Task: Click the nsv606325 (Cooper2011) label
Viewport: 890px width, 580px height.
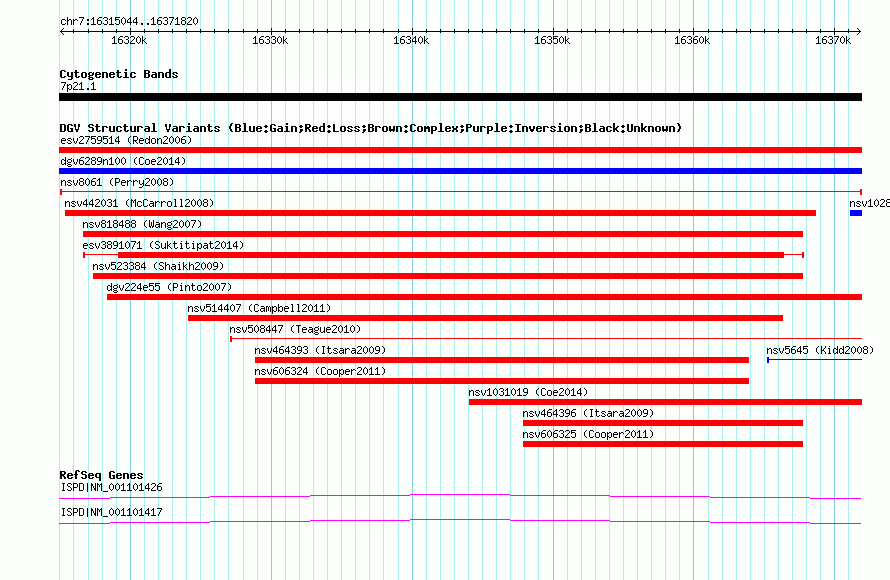Action: click(588, 434)
